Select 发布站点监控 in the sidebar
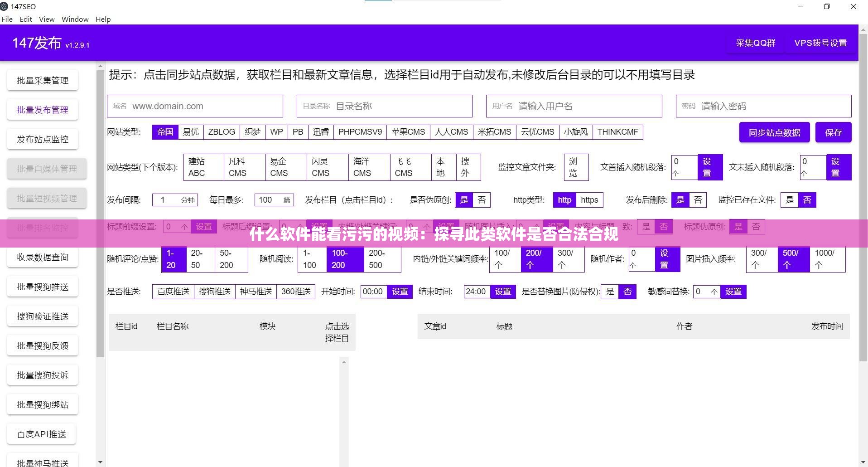The image size is (868, 467). pos(42,139)
